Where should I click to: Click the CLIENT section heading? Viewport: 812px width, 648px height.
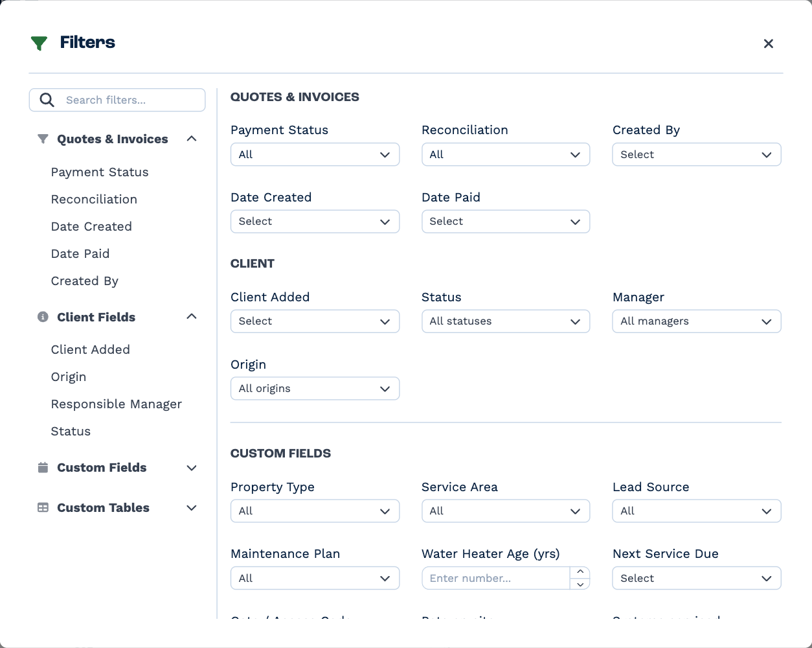click(253, 264)
